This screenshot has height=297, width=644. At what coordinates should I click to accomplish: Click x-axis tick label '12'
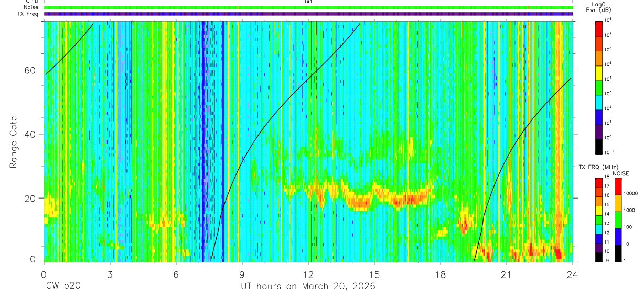tap(308, 274)
